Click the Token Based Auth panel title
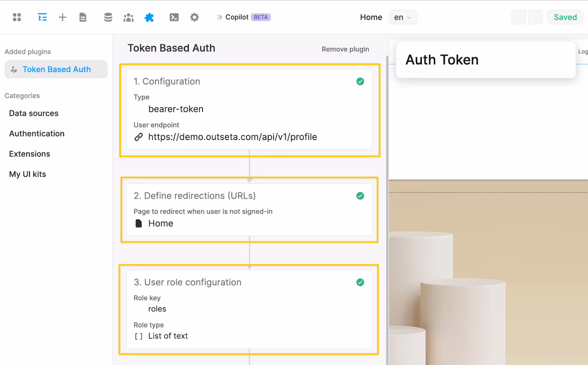Screen dimensions: 588x365 [x=171, y=48]
